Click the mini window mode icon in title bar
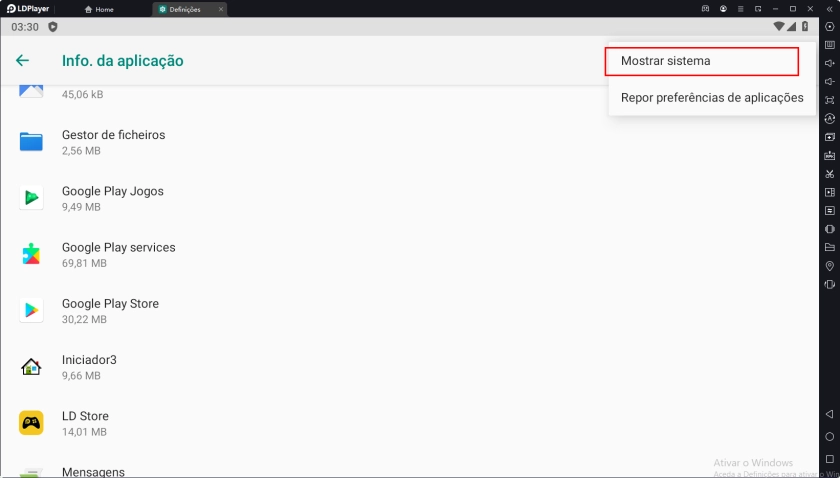 pyautogui.click(x=758, y=9)
